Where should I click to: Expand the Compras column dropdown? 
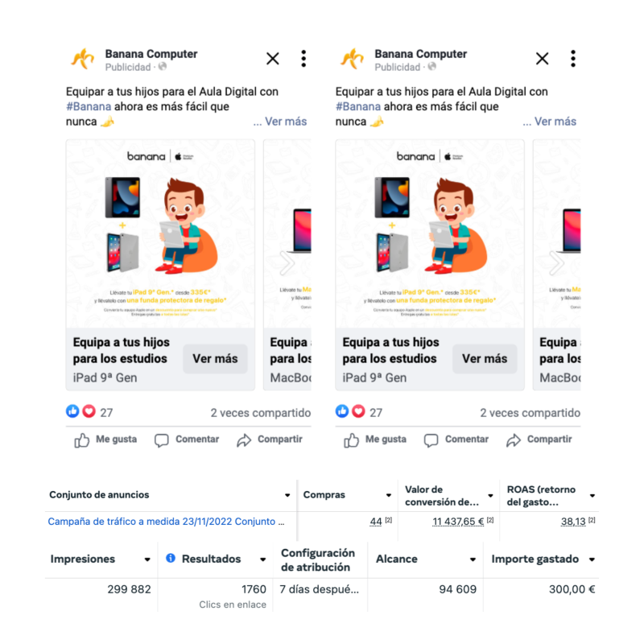pos(389,495)
